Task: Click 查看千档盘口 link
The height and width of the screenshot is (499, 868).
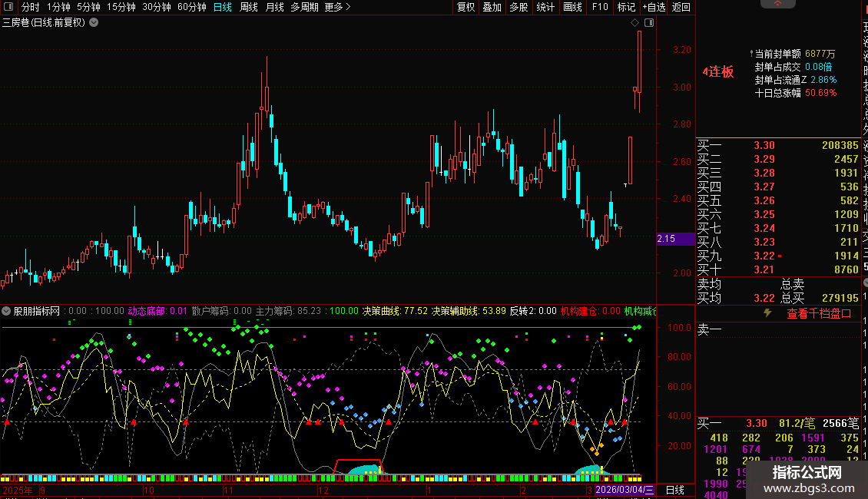Action: point(819,313)
